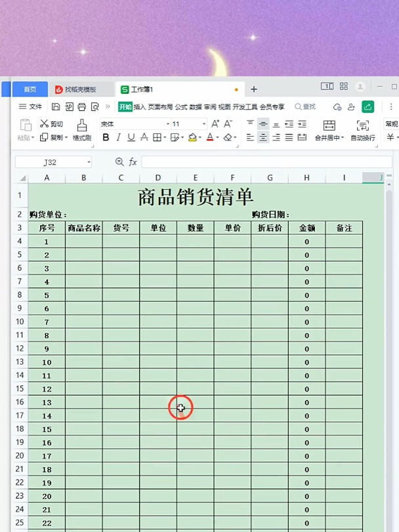
Task: Center text horizontally
Action: point(263,137)
